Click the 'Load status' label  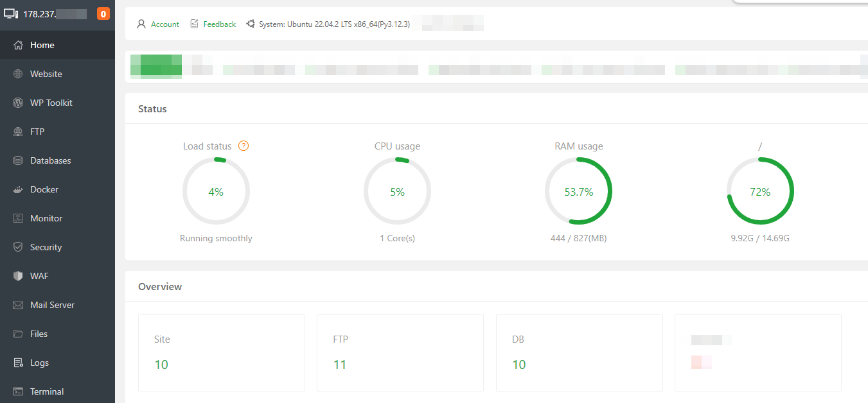(x=207, y=146)
